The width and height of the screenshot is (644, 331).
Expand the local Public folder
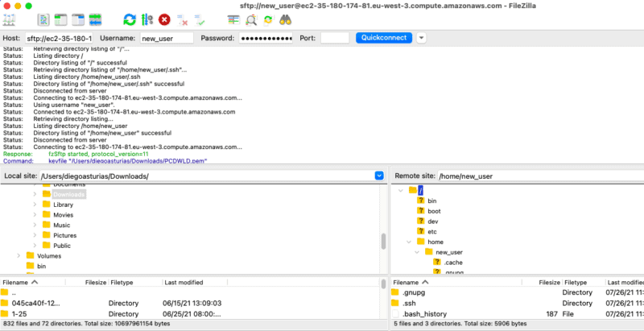(35, 246)
